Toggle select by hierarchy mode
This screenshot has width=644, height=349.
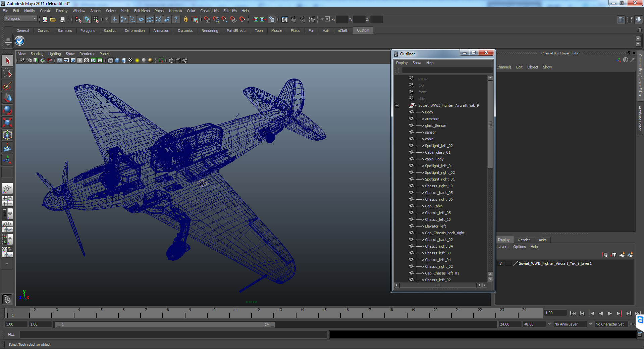click(78, 19)
